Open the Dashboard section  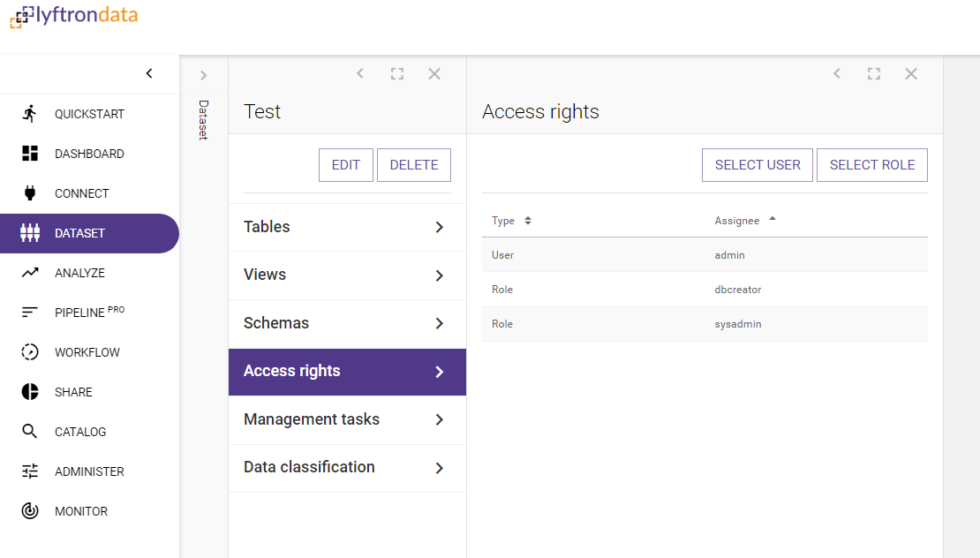tap(89, 154)
